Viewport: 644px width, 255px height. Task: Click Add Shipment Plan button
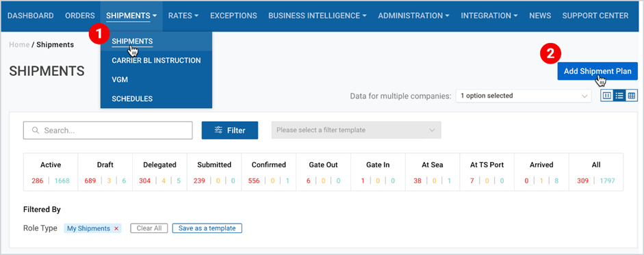(597, 71)
